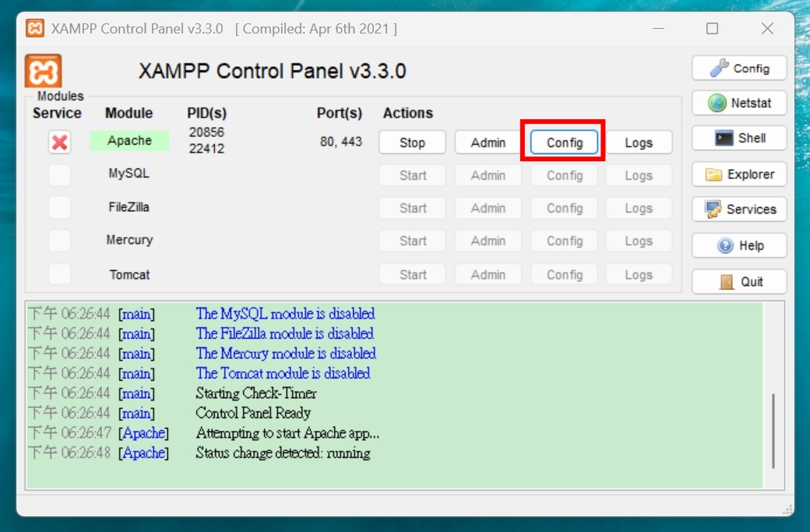Screen dimensions: 810x532
Task: Click the Apache ports value 80, 443
Action: [x=341, y=142]
